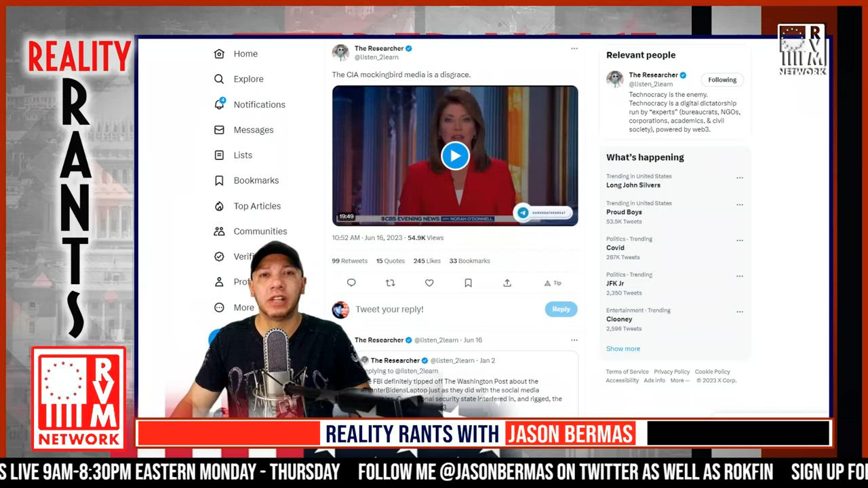This screenshot has width=868, height=488.
Task: Open options for Long John Silvers trend
Action: [x=740, y=178]
